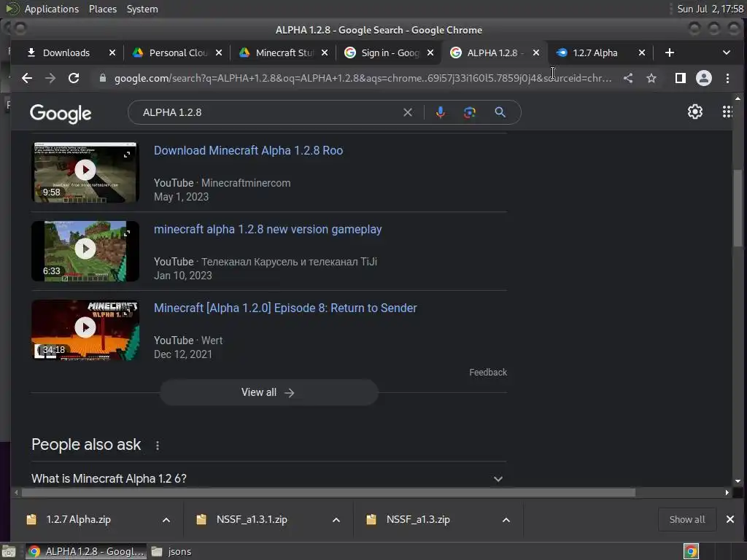
Task: Open options for NSSF_a1.3.zip download
Action: (506, 519)
